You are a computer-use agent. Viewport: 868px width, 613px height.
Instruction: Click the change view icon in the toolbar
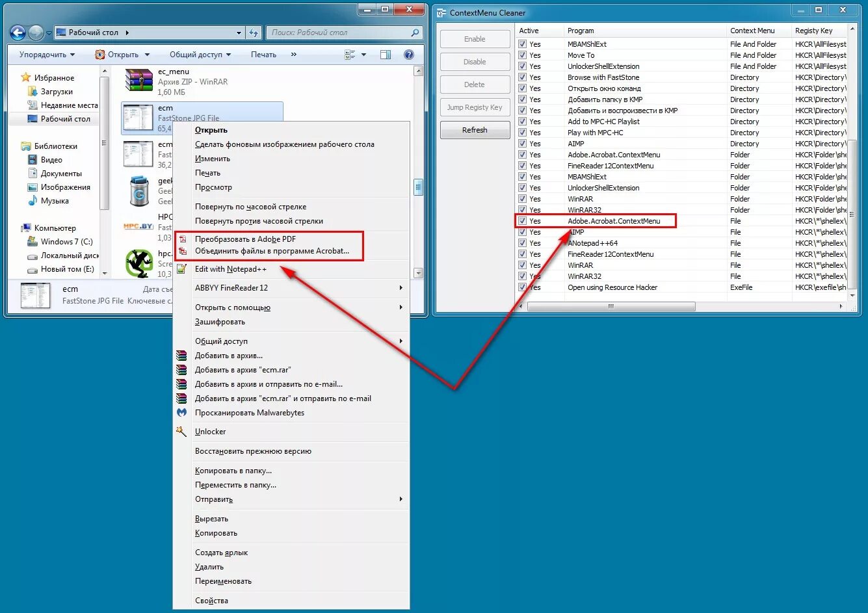350,55
